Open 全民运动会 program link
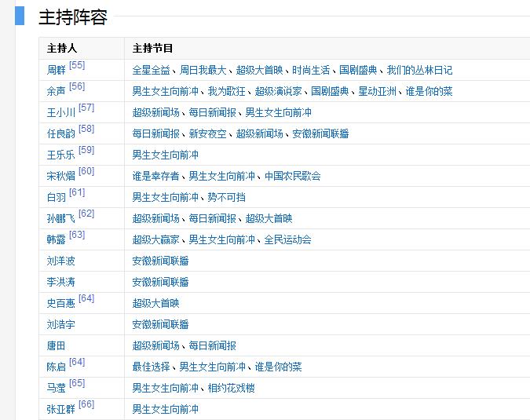The width and height of the screenshot is (530, 420). [x=287, y=239]
